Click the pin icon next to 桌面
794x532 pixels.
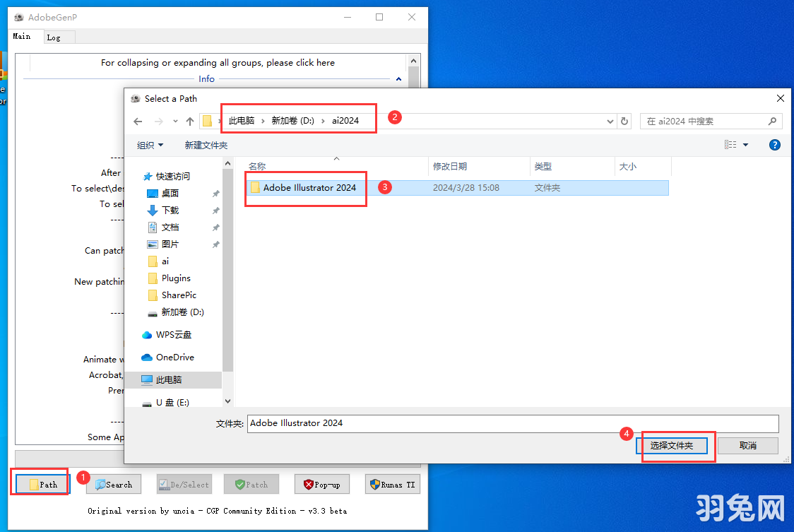click(215, 194)
